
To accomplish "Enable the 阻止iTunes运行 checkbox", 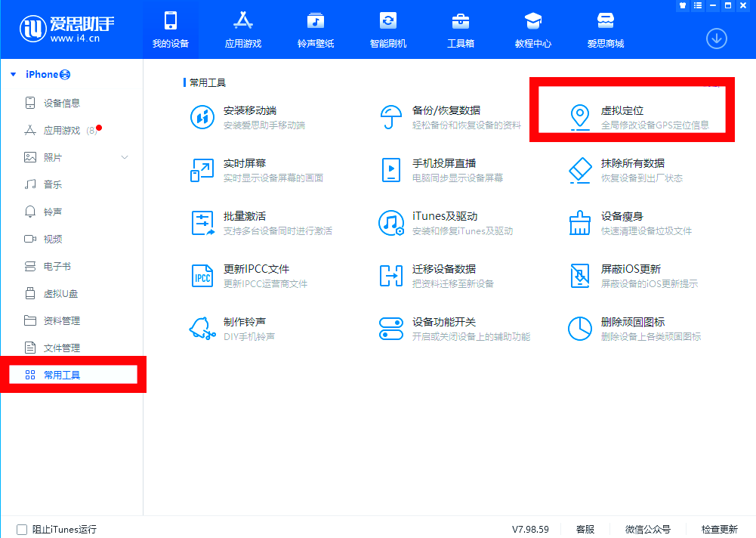I will [22, 530].
